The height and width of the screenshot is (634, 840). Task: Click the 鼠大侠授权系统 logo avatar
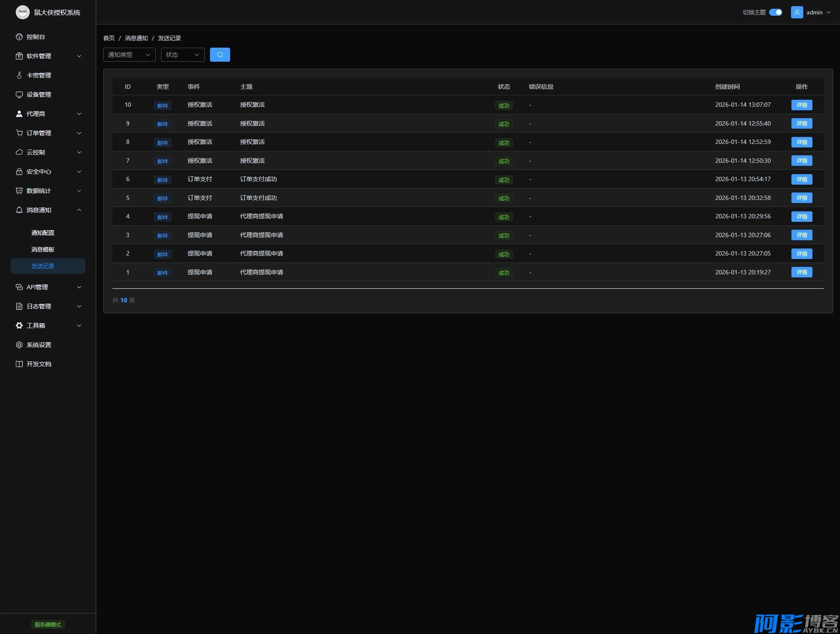tap(23, 12)
